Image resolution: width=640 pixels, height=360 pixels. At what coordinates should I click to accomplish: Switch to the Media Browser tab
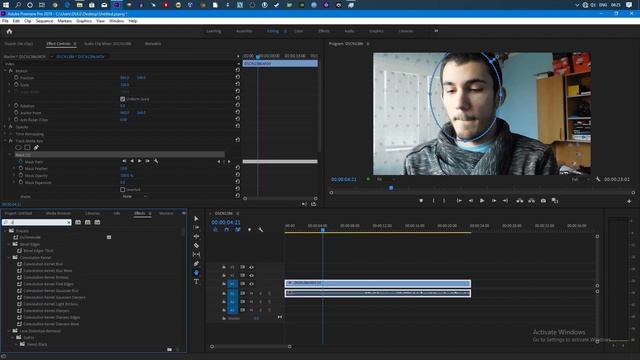coord(58,213)
